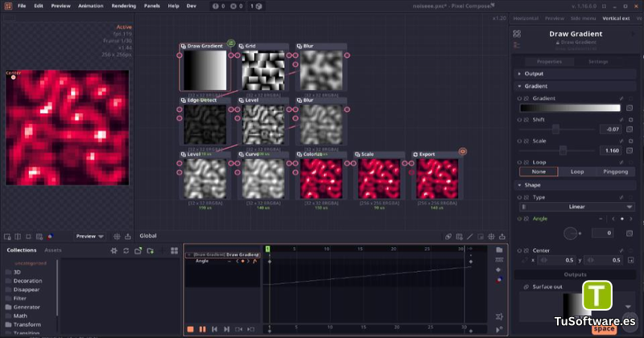Screen dimensions: 644x338
Task: Open the File menu
Action: [x=22, y=6]
